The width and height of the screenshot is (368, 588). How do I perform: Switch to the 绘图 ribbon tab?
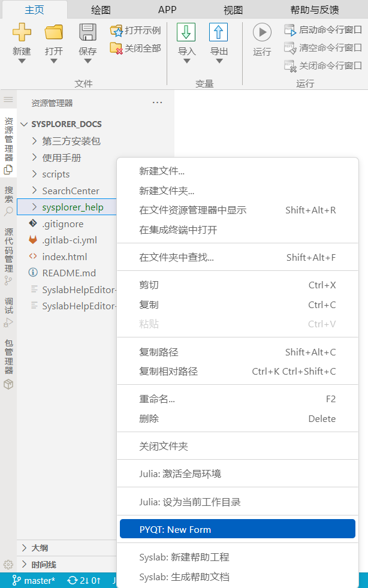pos(99,10)
